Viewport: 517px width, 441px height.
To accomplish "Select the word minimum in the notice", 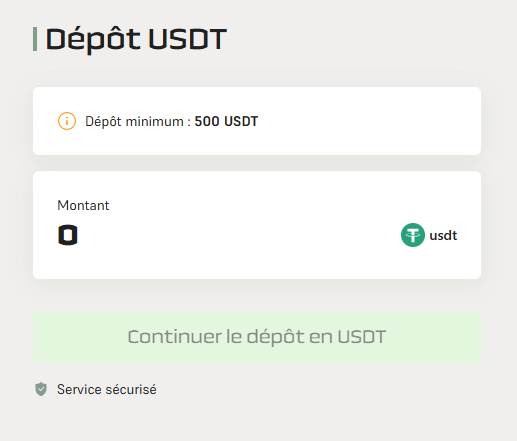I will (x=155, y=121).
